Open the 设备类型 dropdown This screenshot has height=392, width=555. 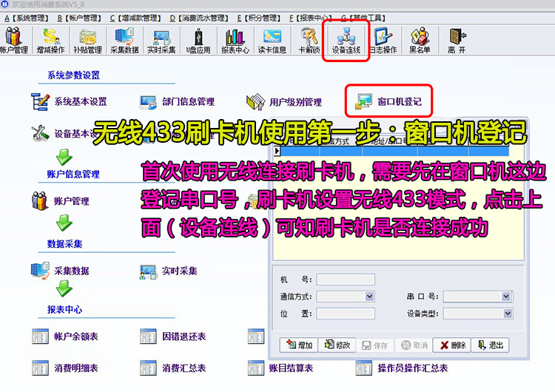point(505,314)
